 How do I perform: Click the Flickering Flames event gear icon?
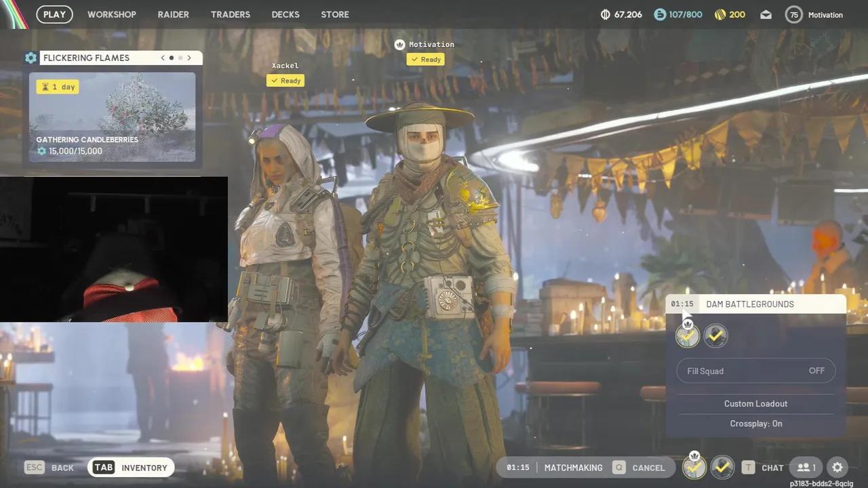pos(31,58)
